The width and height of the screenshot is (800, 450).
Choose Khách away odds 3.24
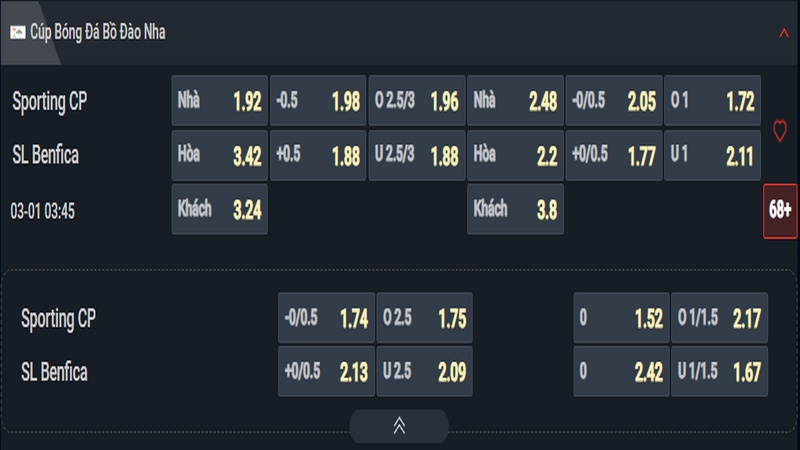(x=219, y=209)
